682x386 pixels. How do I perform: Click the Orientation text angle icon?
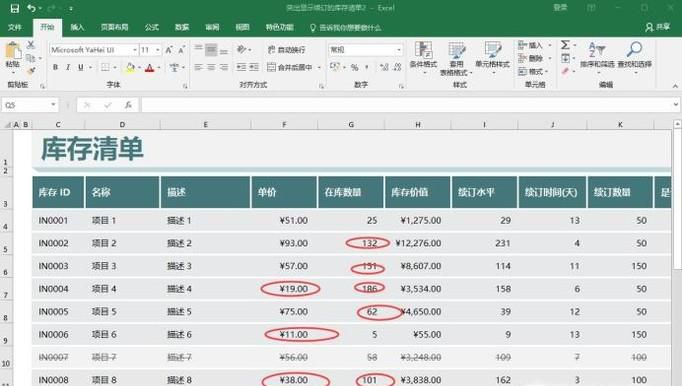[241, 49]
